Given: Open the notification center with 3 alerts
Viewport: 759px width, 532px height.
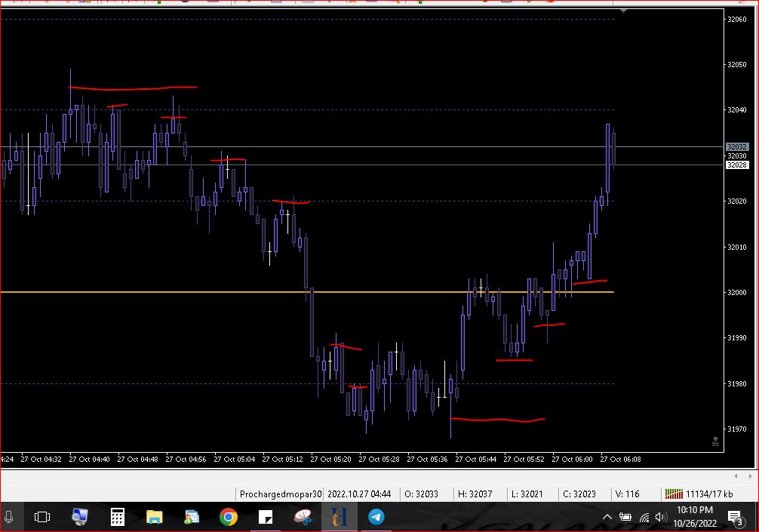Looking at the screenshot, I should coord(736,518).
